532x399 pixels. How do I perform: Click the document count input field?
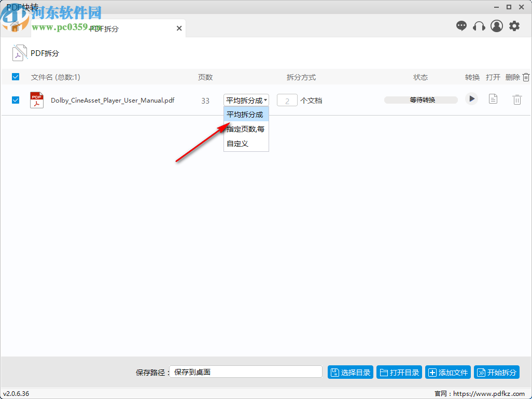click(287, 99)
